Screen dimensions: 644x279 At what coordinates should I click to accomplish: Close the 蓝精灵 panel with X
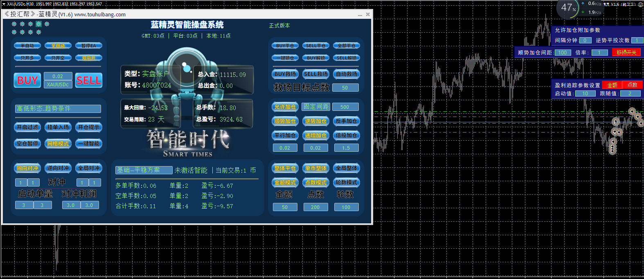click(368, 14)
